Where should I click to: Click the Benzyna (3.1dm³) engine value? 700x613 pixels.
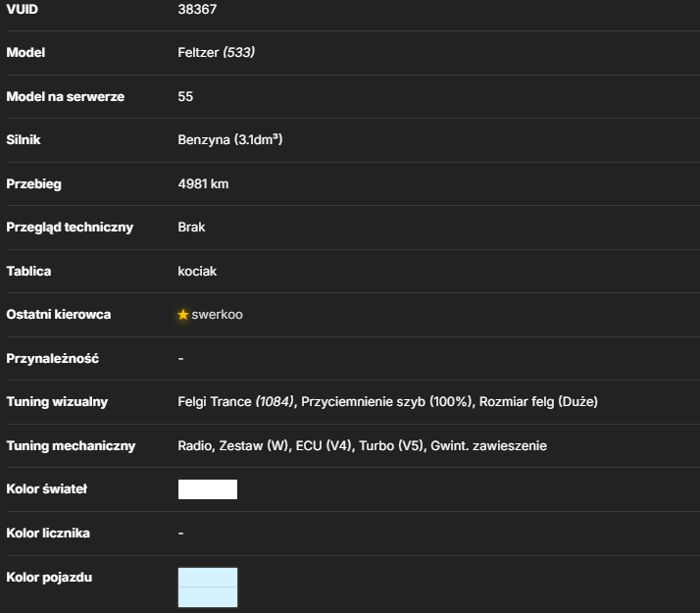click(x=230, y=139)
